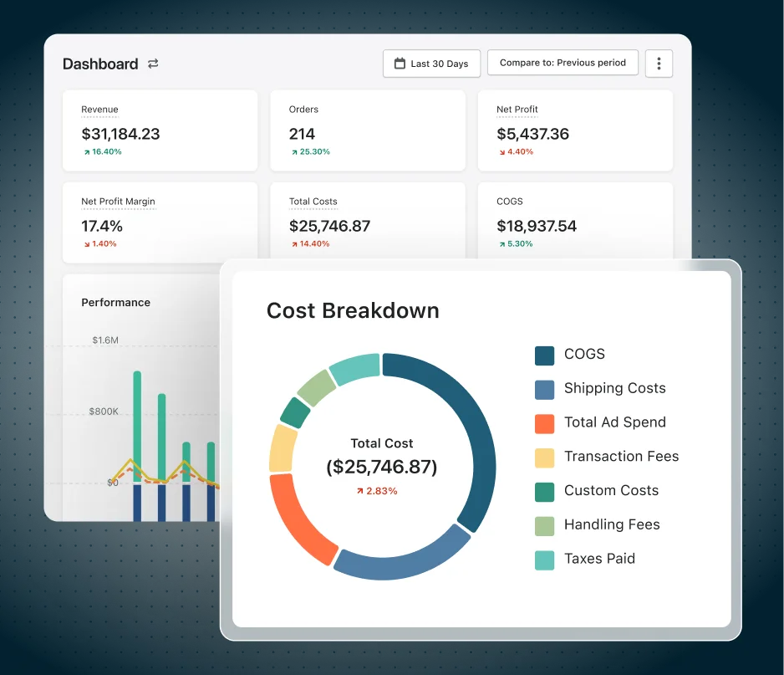Click the COGS dark blue legend swatch

click(x=544, y=355)
